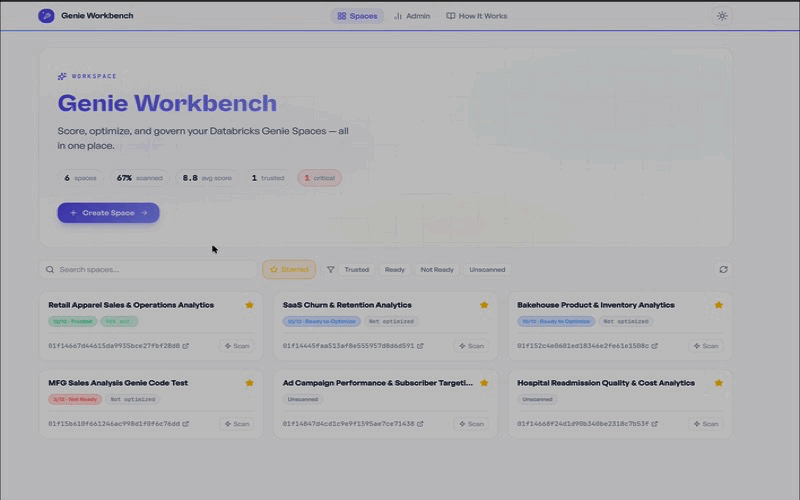Click the 6 spaces stat pill

click(80, 178)
